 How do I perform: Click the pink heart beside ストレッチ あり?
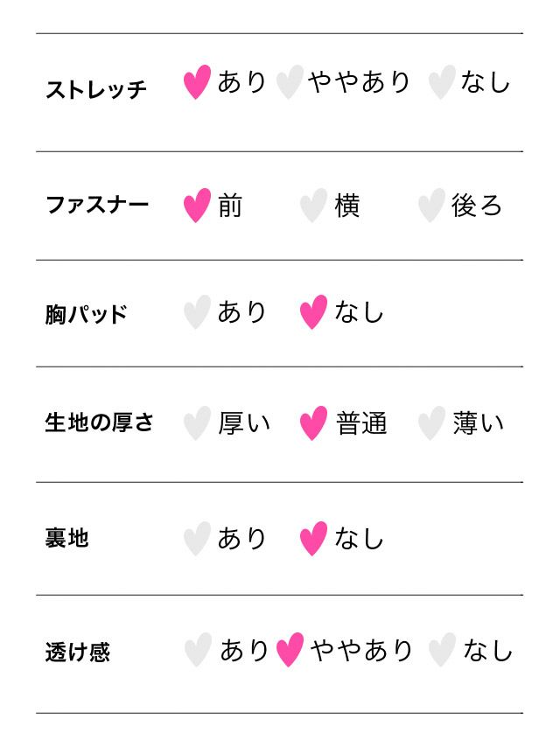(197, 82)
